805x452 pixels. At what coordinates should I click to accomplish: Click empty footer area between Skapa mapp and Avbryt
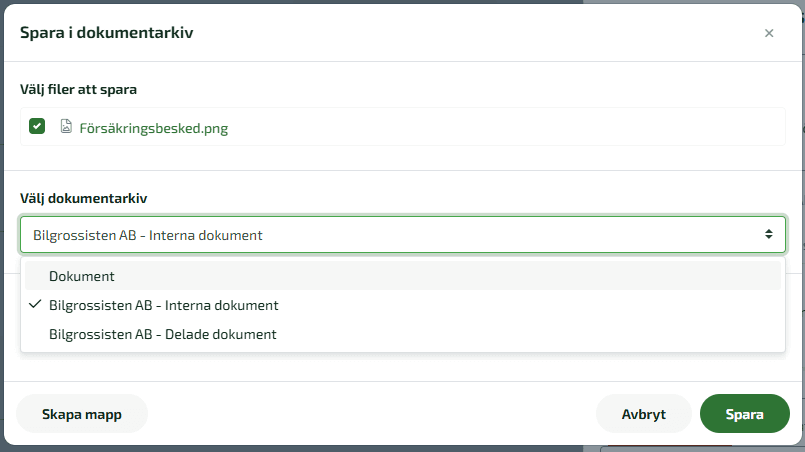(x=370, y=414)
